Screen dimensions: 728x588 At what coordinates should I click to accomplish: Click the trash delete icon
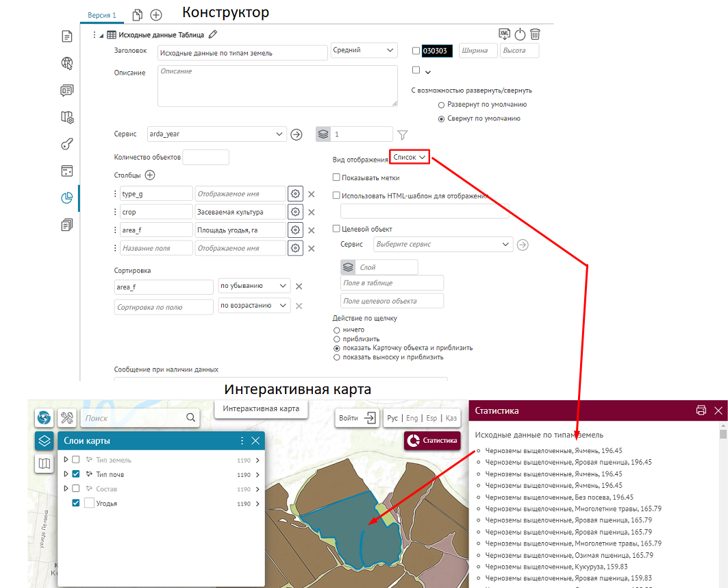coord(536,34)
